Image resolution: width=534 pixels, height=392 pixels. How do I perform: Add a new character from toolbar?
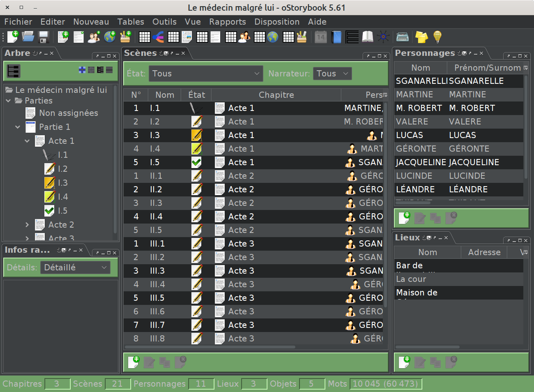(x=94, y=37)
